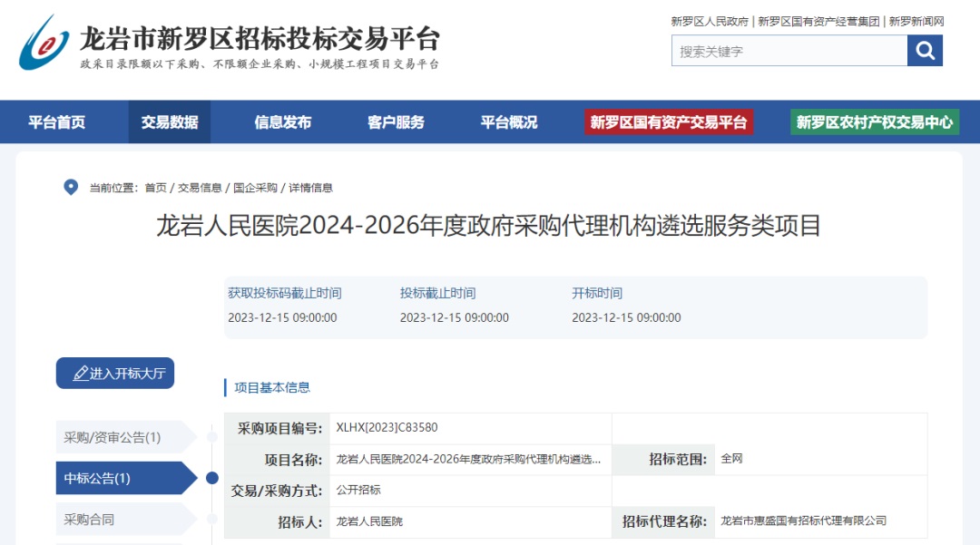Open the 交易数据 navigation tab
980x545 pixels.
170,122
